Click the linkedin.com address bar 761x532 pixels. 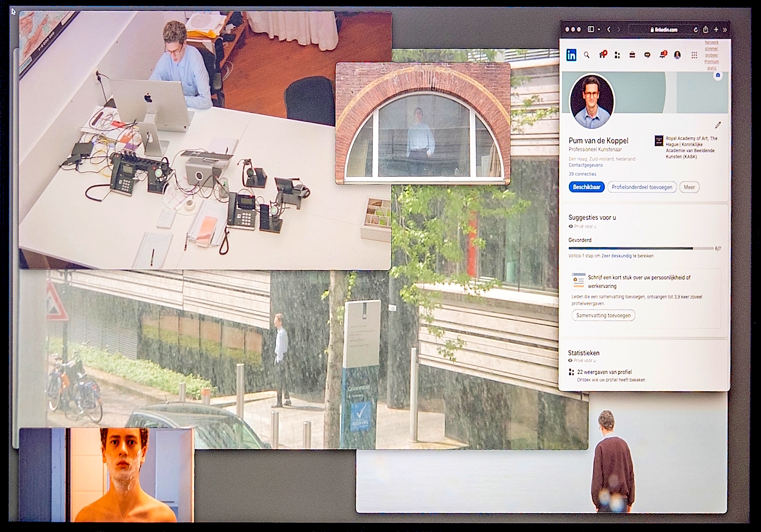click(x=664, y=29)
